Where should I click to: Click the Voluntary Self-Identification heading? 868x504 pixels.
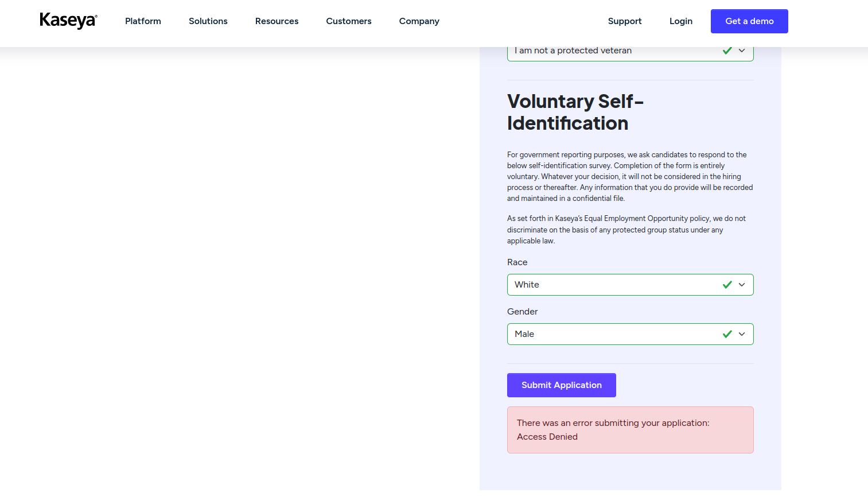point(575,112)
